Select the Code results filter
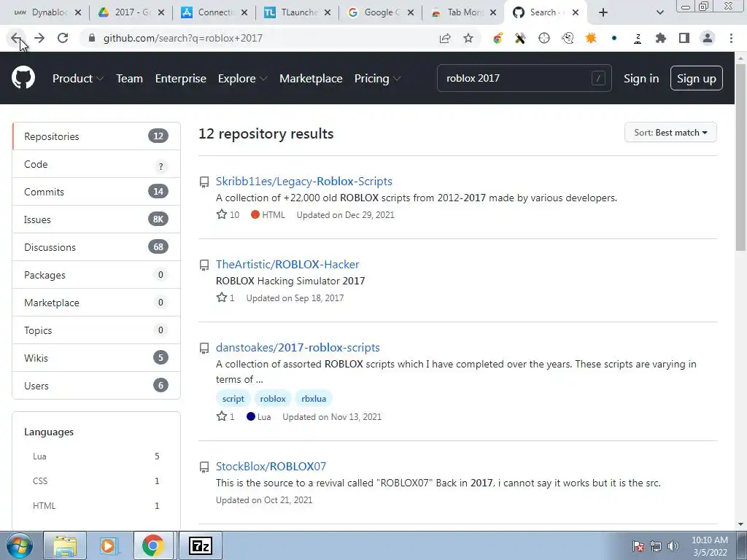Viewport: 747px width, 560px height. pos(96,164)
